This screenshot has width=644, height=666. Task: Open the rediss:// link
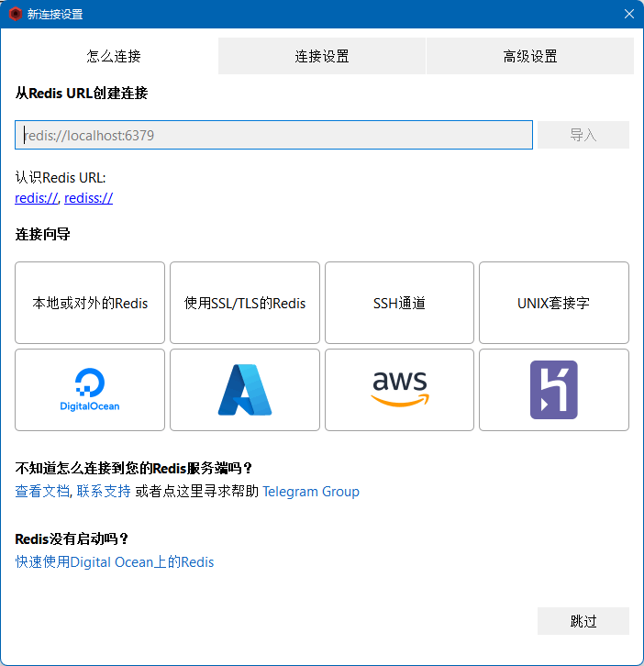88,198
